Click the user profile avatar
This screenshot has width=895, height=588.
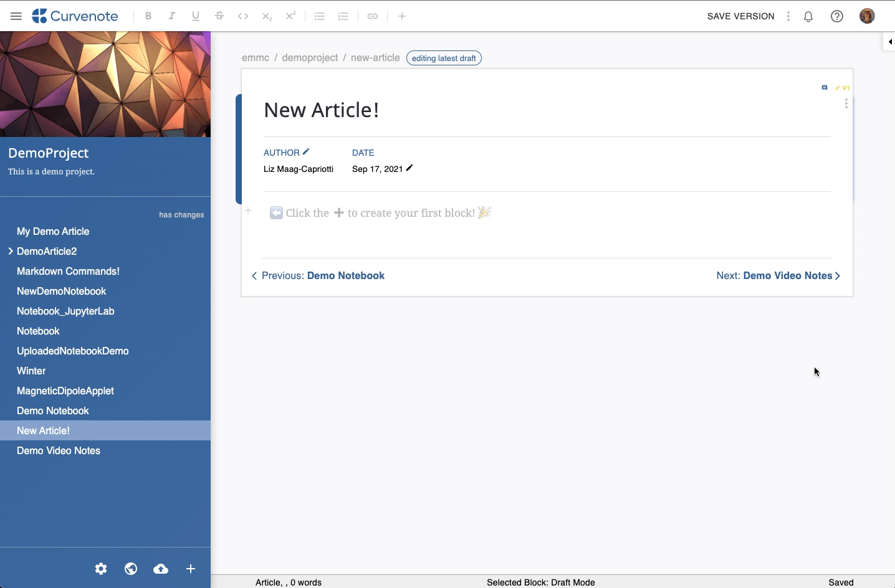(867, 16)
